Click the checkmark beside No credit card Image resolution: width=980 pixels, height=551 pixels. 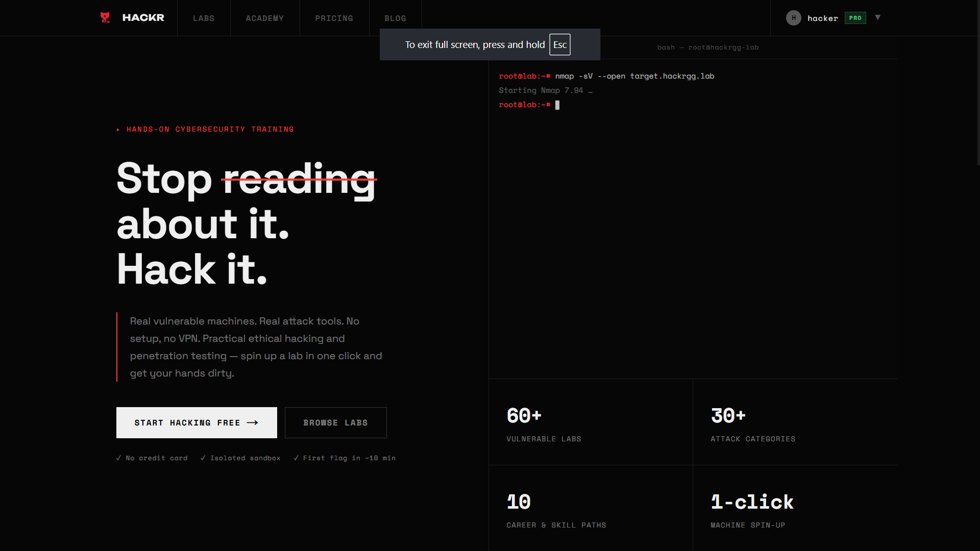(119, 458)
